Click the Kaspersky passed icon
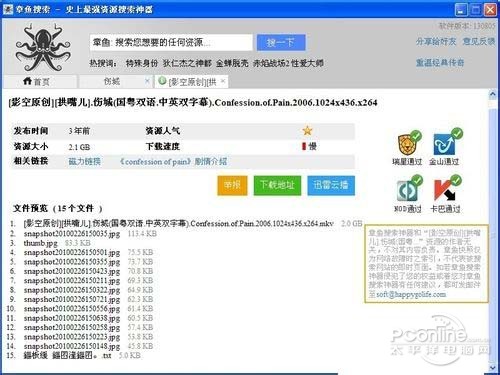Viewport: 500px width, 375px height. [x=446, y=190]
